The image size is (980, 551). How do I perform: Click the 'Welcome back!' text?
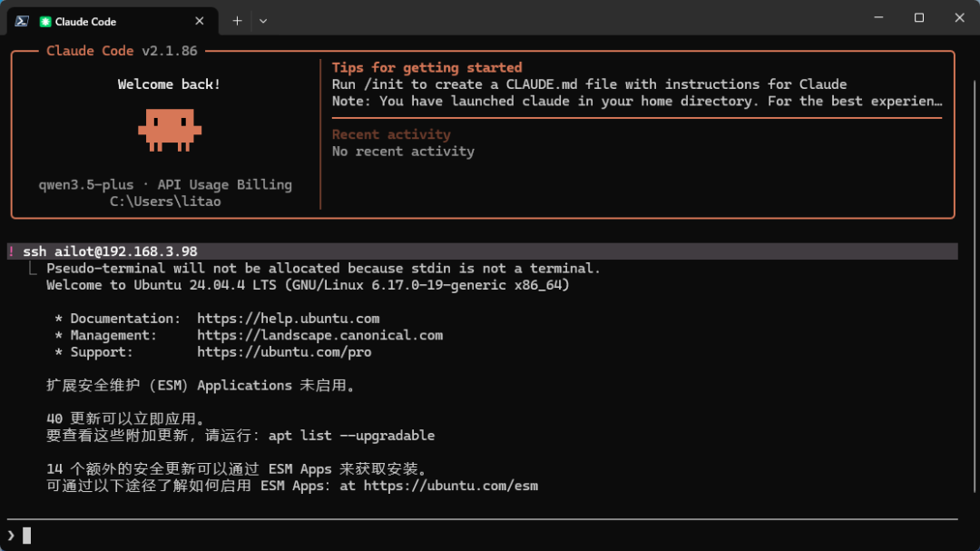170,84
